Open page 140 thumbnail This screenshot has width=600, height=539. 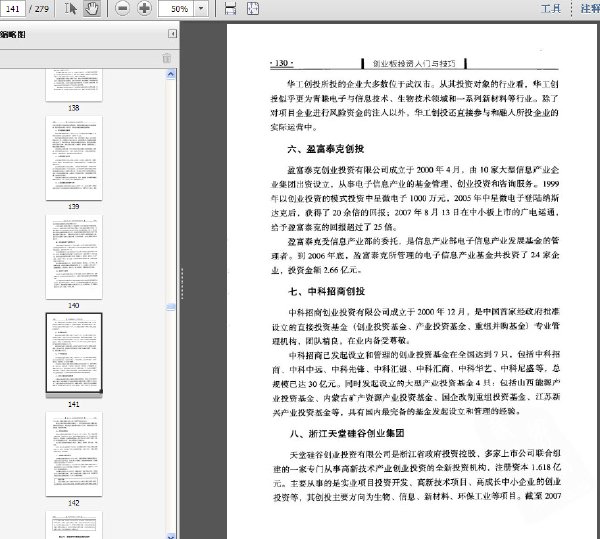(x=74, y=257)
